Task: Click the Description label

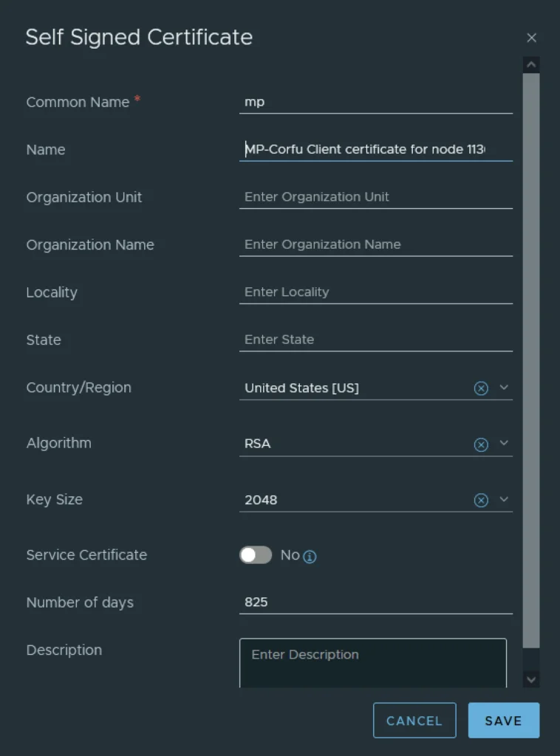Action: click(64, 650)
